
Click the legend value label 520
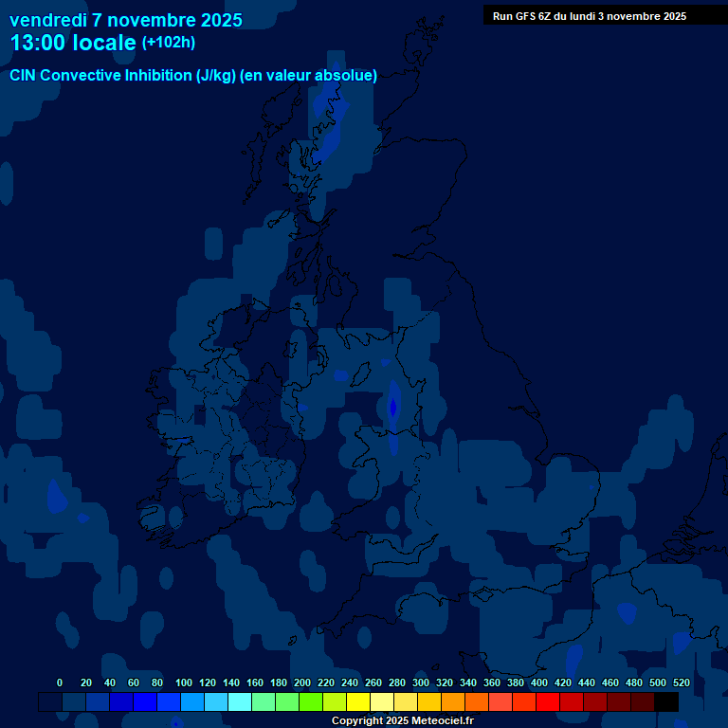(x=681, y=682)
